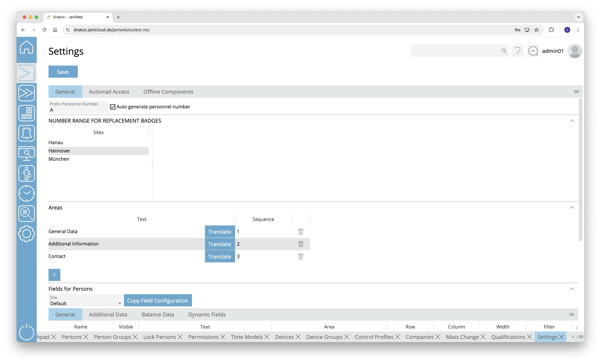This screenshot has height=364, width=601.
Task: Collapse the Areas section
Action: coord(572,208)
